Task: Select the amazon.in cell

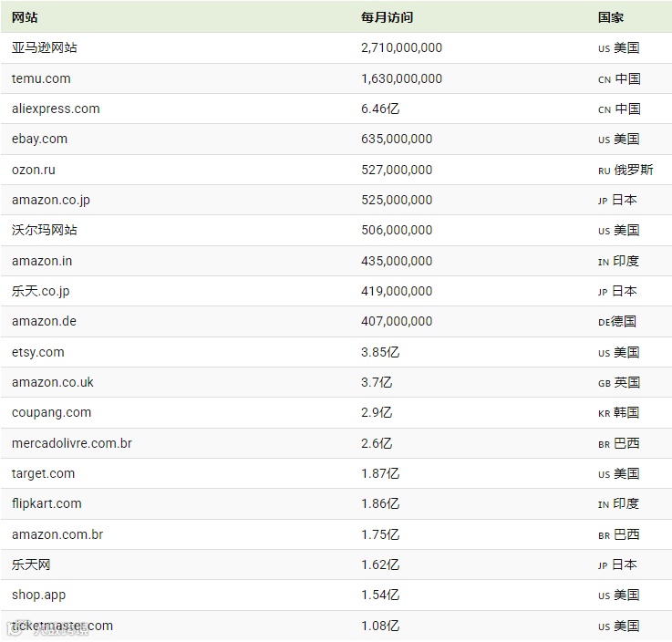Action: click(x=42, y=261)
